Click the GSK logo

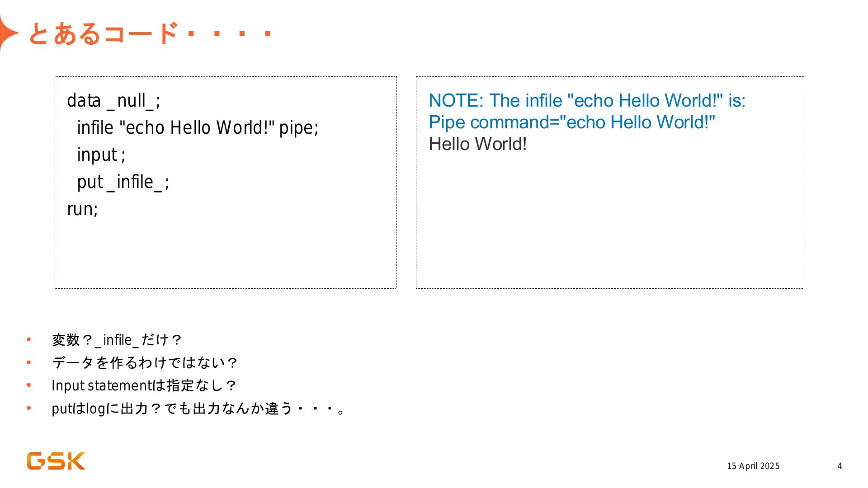tap(56, 461)
